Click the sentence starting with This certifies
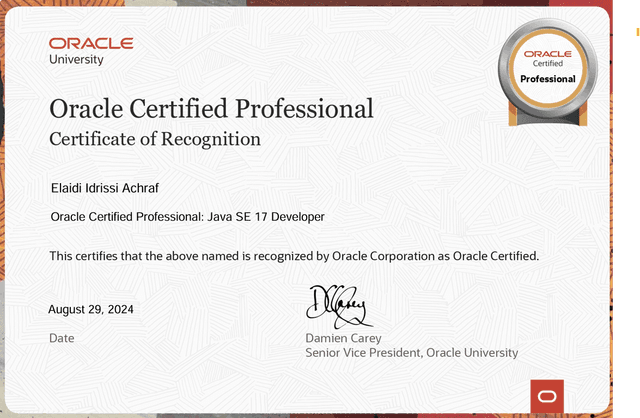This screenshot has width=640, height=418. [294, 256]
